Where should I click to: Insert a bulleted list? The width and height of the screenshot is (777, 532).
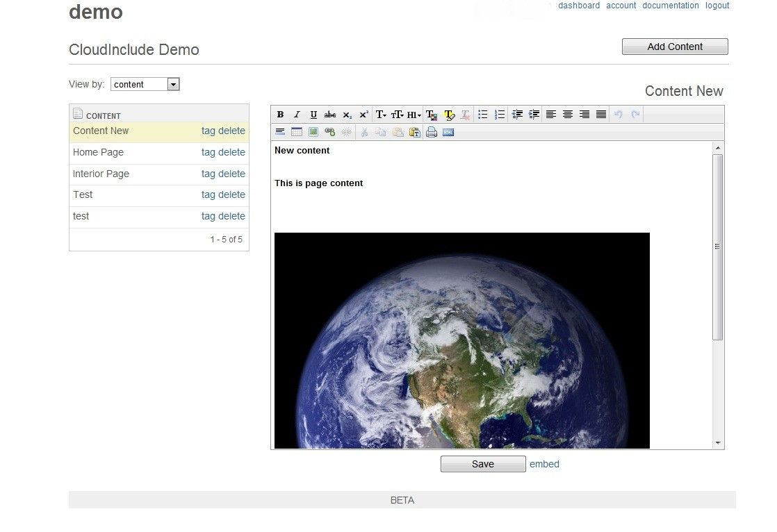point(482,115)
